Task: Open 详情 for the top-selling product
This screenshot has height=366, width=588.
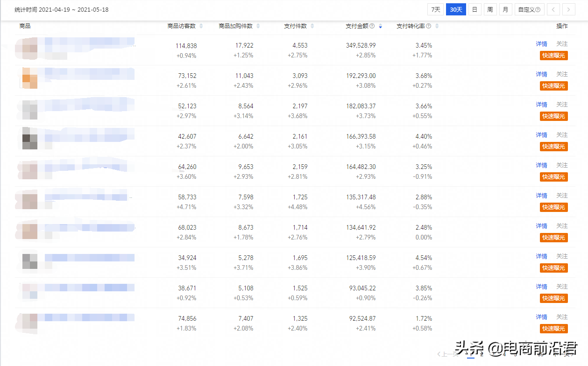Action: click(541, 43)
